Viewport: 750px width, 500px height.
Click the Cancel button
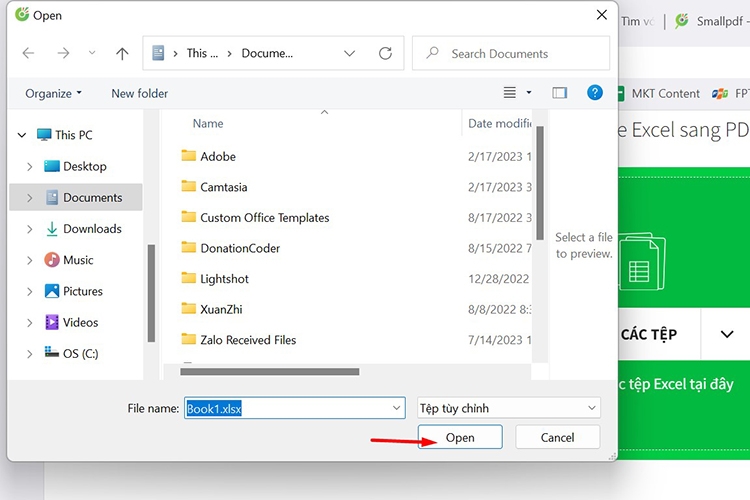557,437
